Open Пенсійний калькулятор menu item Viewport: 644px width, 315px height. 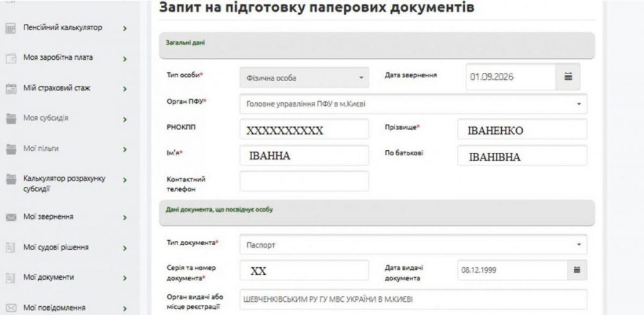(63, 28)
